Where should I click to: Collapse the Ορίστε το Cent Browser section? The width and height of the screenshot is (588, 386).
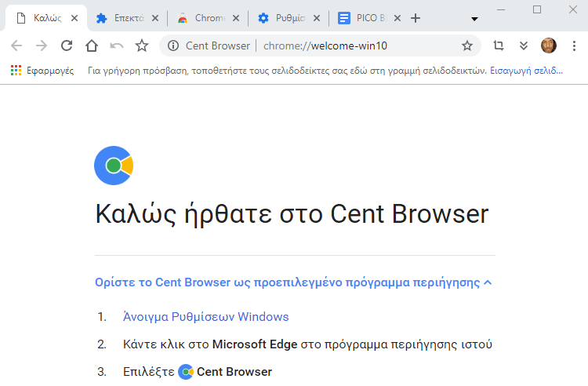(x=293, y=282)
